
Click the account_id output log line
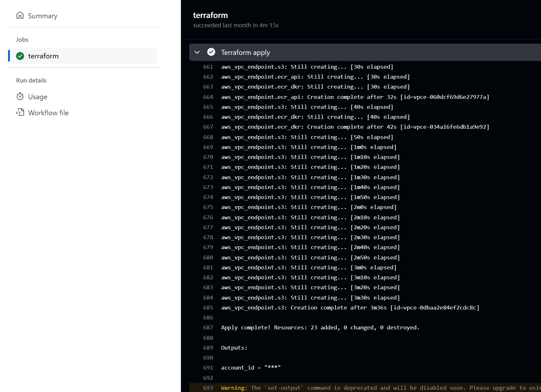(x=251, y=368)
